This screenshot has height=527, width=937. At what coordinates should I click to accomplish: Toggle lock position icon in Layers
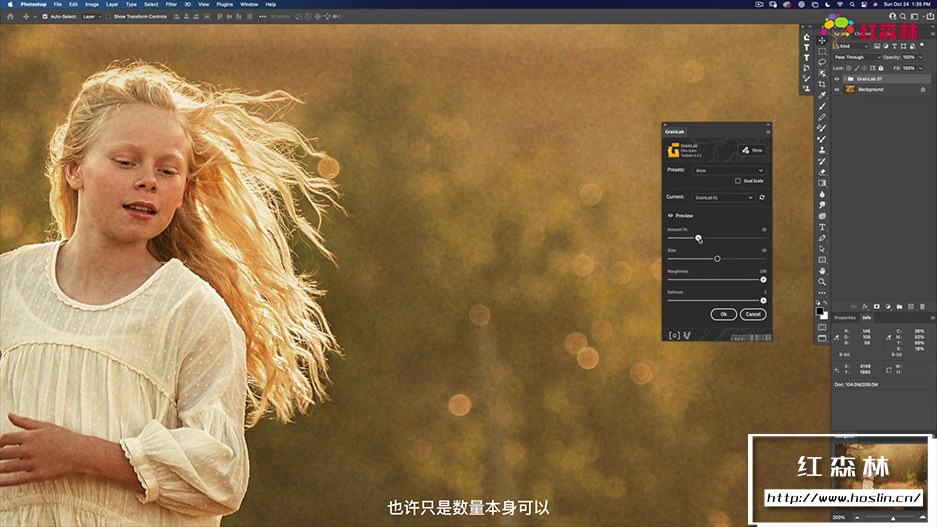pos(864,68)
